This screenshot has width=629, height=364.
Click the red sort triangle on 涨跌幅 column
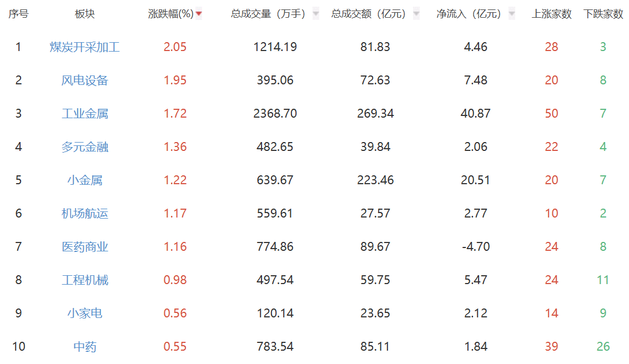click(199, 13)
